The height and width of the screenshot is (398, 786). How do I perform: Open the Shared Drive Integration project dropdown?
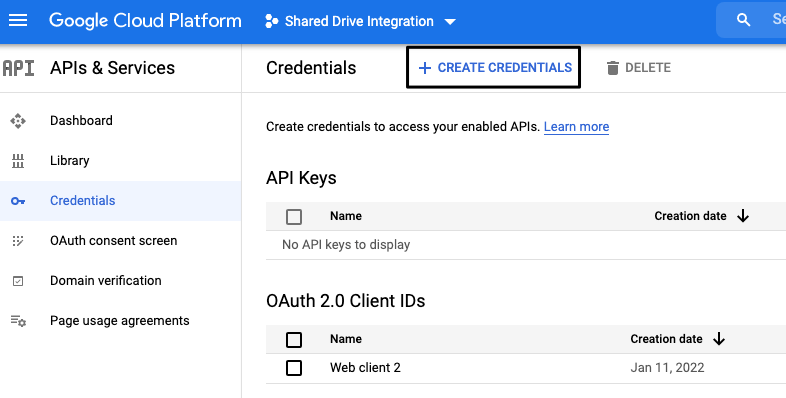tap(360, 21)
